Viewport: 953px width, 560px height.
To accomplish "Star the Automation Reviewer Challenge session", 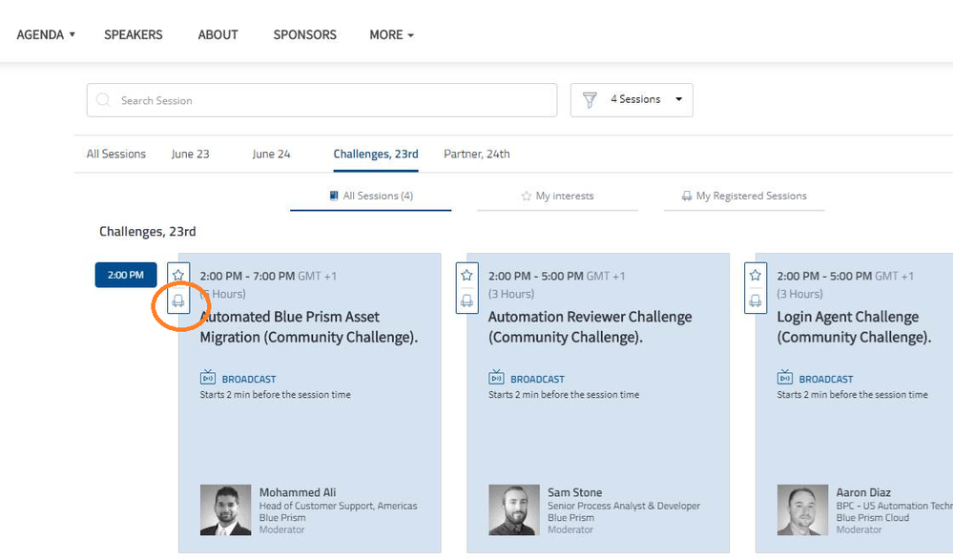I will pos(466,276).
